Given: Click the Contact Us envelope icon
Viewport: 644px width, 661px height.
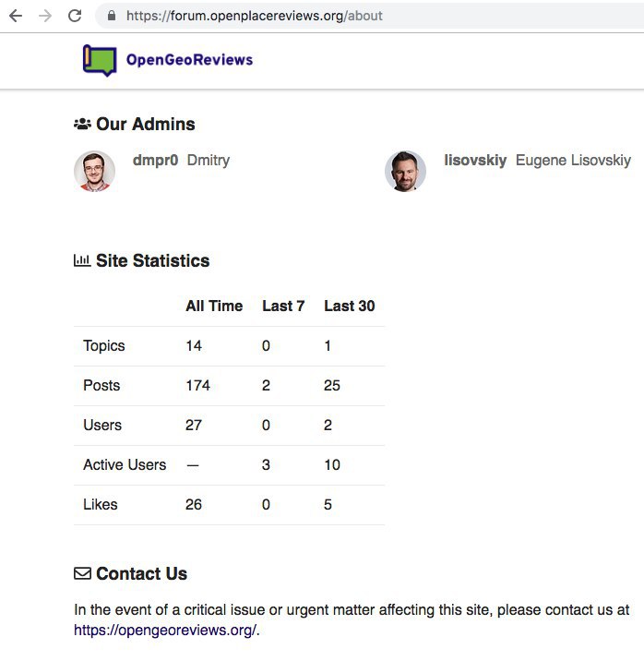Looking at the screenshot, I should (82, 573).
